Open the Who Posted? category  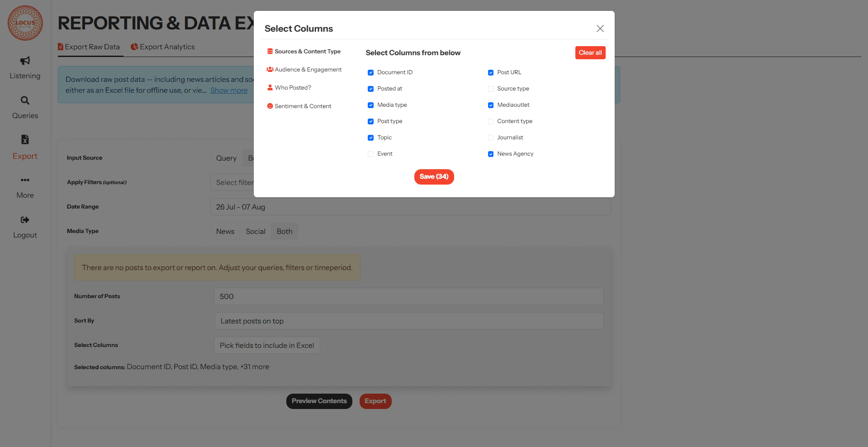[x=293, y=88]
